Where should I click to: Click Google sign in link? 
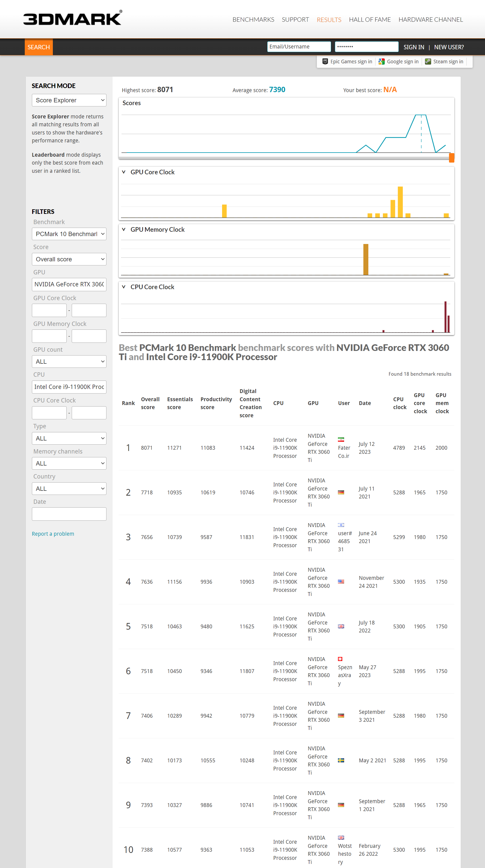[x=403, y=61]
